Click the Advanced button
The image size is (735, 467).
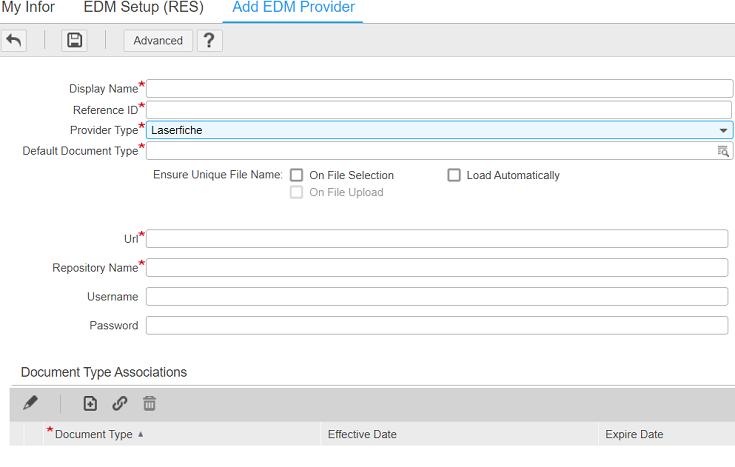158,40
